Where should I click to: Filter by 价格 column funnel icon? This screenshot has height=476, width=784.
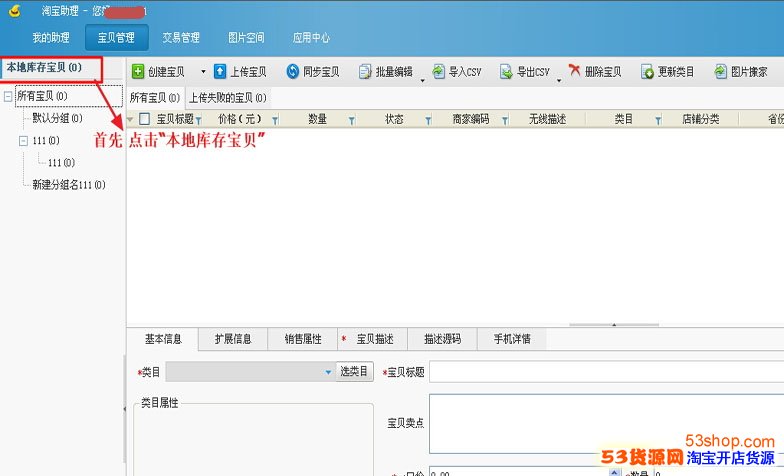pos(275,120)
